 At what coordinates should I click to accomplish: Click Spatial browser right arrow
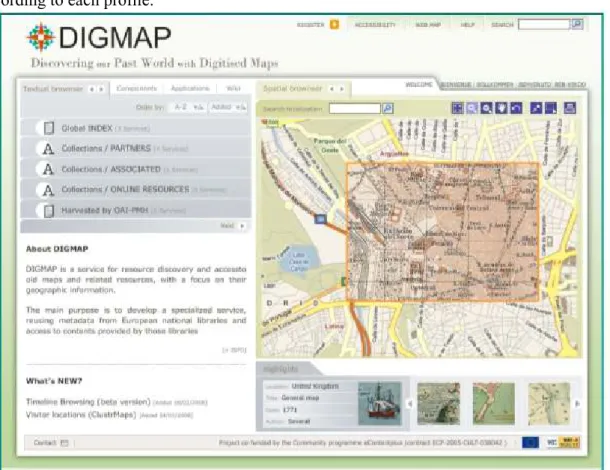click(x=342, y=89)
